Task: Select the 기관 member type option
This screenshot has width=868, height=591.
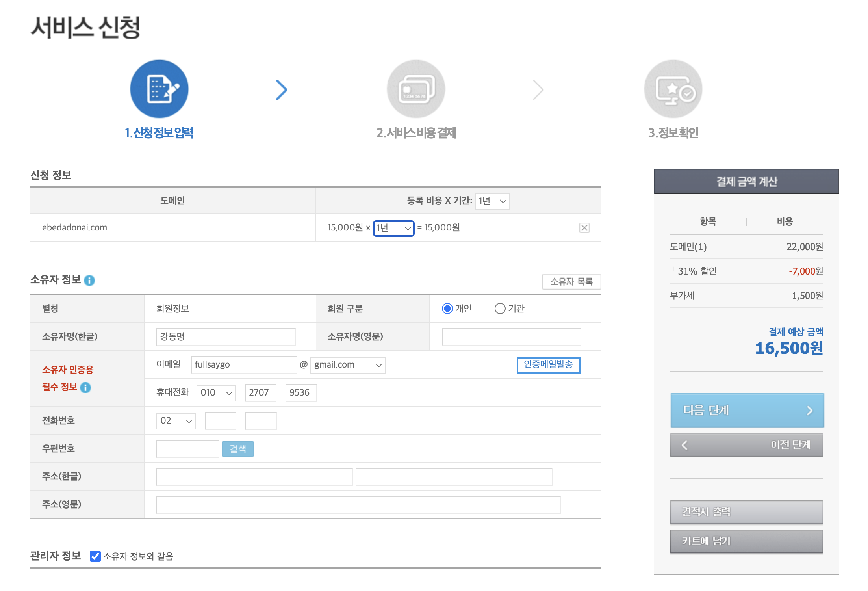Action: (x=500, y=309)
